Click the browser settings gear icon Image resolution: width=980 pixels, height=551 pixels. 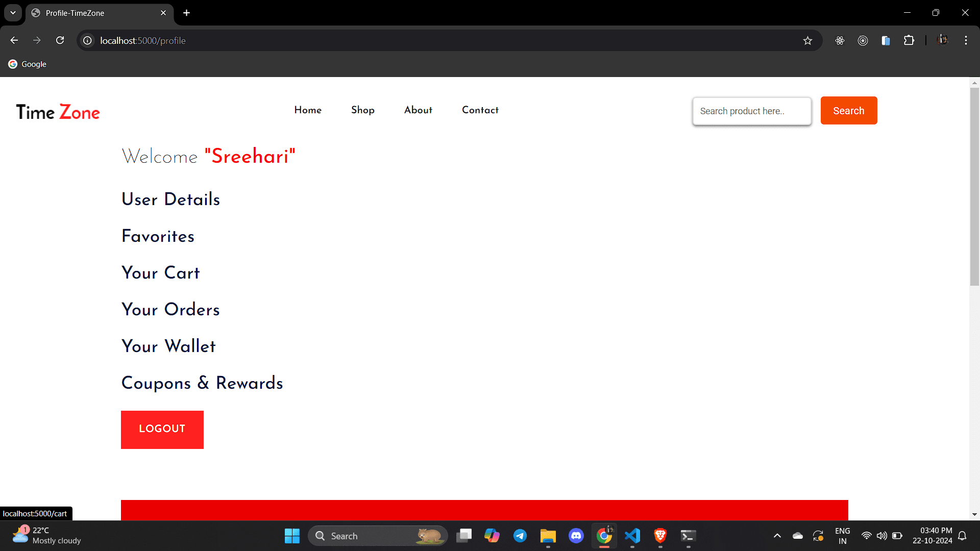(839, 40)
